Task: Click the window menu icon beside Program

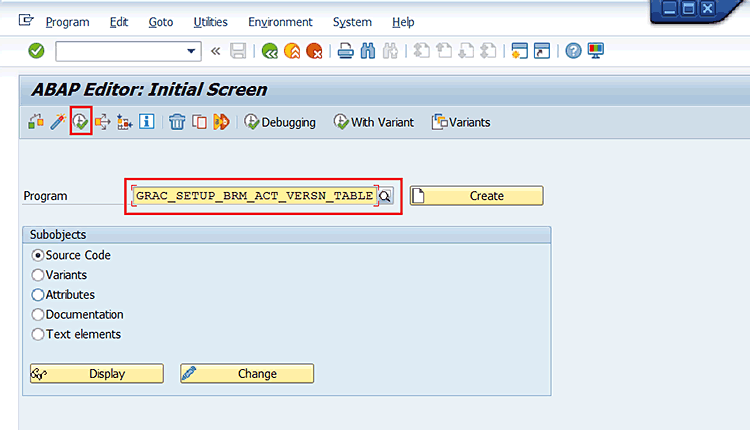Action: point(26,21)
